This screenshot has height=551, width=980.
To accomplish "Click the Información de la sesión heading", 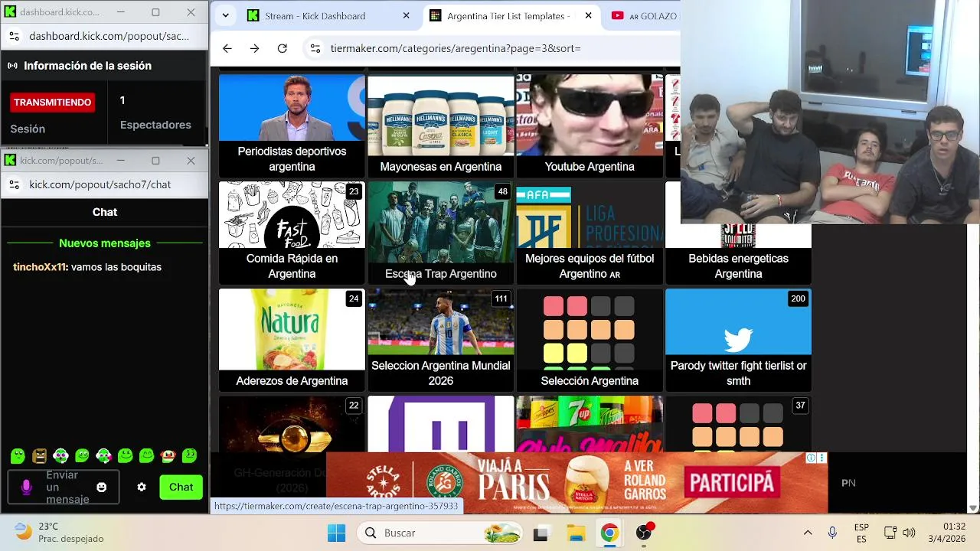I will [x=87, y=66].
